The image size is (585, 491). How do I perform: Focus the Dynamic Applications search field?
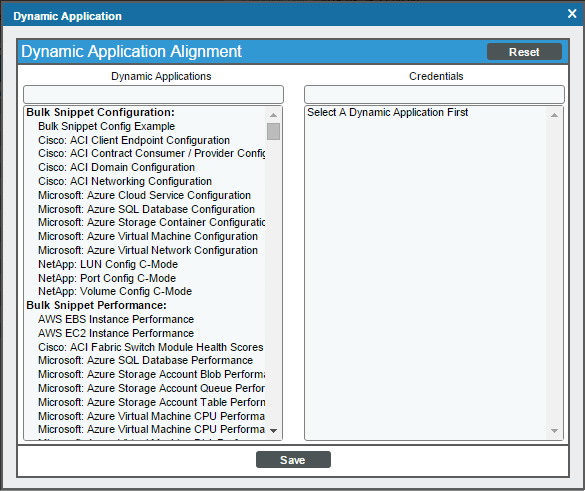pyautogui.click(x=153, y=94)
